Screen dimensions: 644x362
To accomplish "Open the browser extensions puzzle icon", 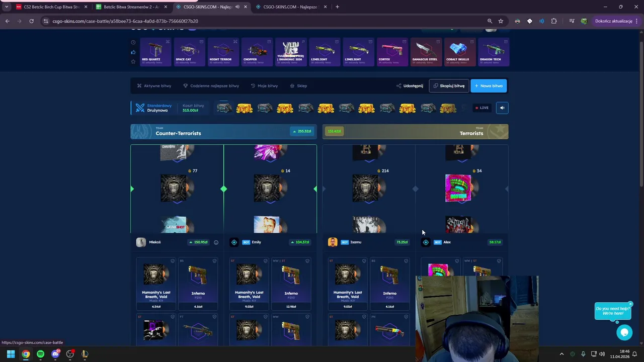I will (x=554, y=21).
